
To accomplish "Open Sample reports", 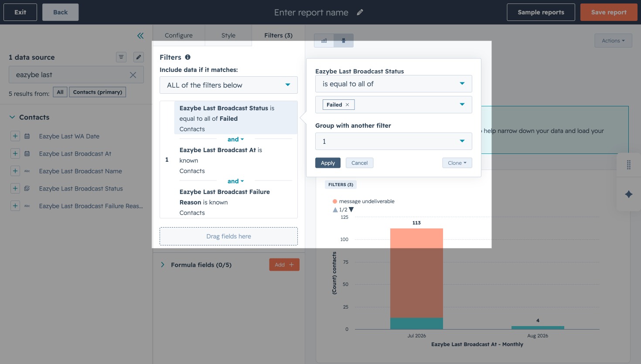I will (541, 12).
